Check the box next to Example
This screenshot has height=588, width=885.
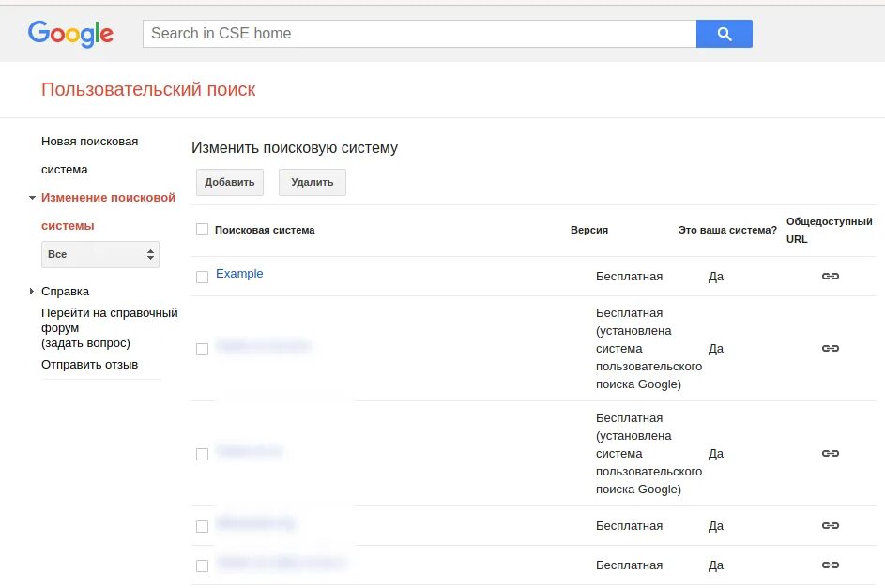click(202, 278)
